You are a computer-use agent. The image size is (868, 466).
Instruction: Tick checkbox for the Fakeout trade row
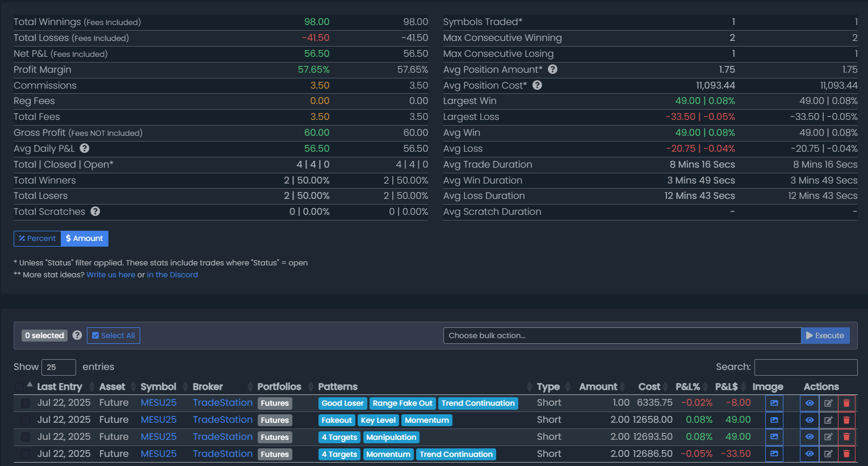point(26,420)
